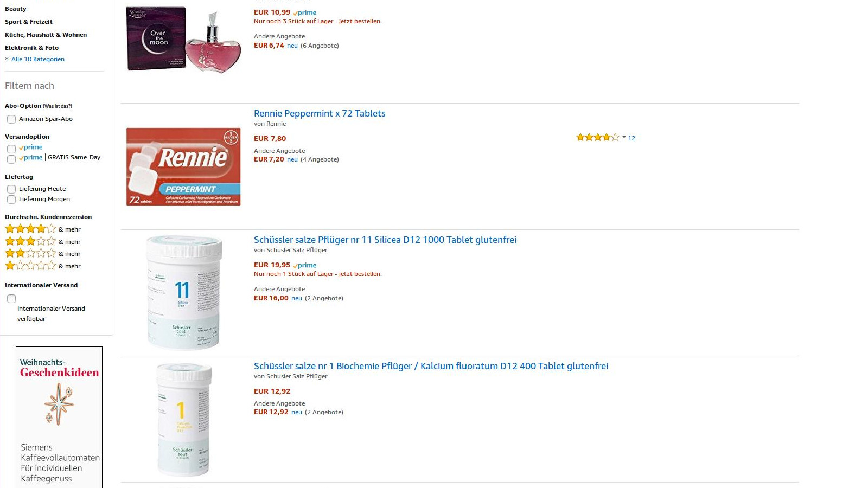Click the Weihnachts-Geschenkideen Siemens ad banner
Screen dimensions: 868x488
[59, 418]
